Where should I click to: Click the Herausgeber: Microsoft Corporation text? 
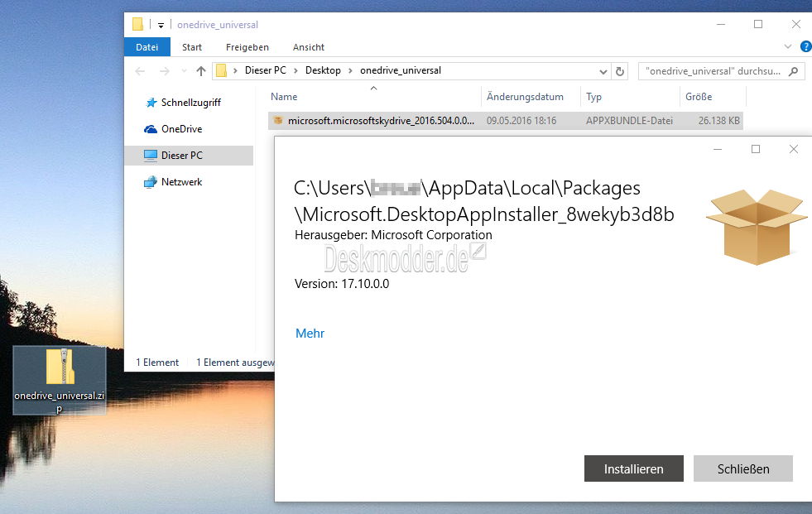[393, 235]
